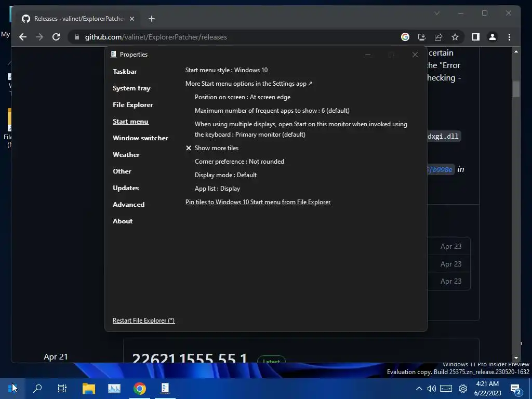Open the touch keyboard tray icon

[446, 389]
